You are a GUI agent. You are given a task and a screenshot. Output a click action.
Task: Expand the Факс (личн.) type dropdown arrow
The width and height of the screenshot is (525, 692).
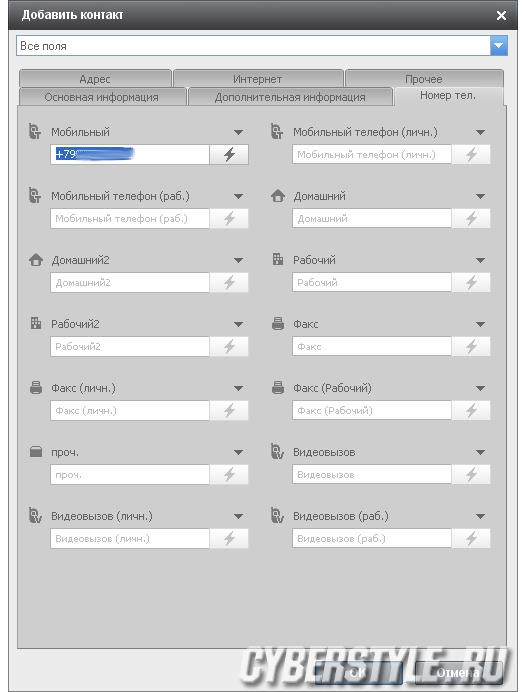pos(238,388)
